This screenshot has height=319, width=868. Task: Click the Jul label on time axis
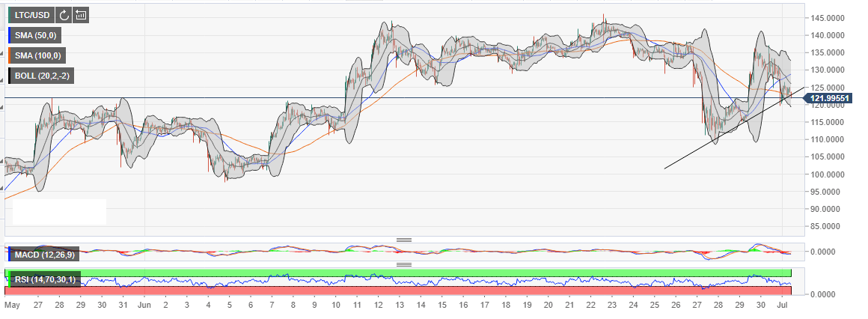781,306
